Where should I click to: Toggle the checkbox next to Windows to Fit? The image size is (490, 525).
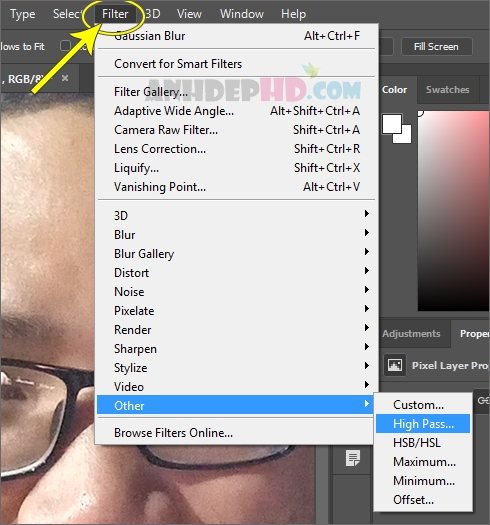65,46
